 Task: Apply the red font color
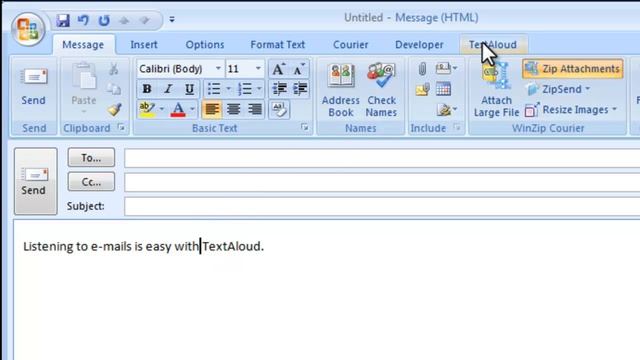tap(178, 109)
